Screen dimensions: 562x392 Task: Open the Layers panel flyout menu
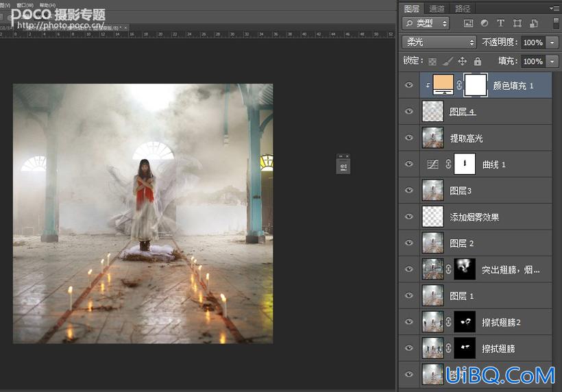tap(554, 8)
